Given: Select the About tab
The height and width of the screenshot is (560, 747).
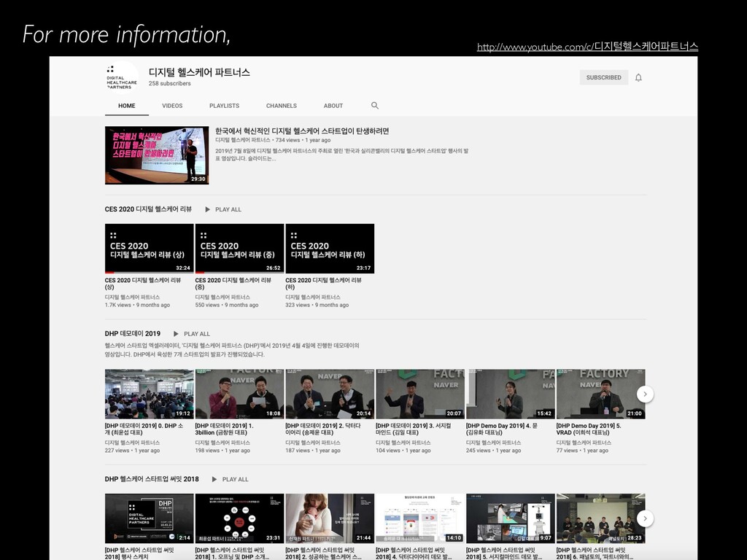Looking at the screenshot, I should click(x=333, y=106).
